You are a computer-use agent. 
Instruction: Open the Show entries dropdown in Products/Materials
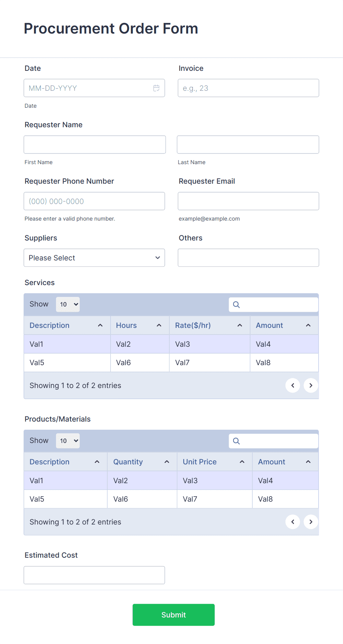click(x=67, y=441)
